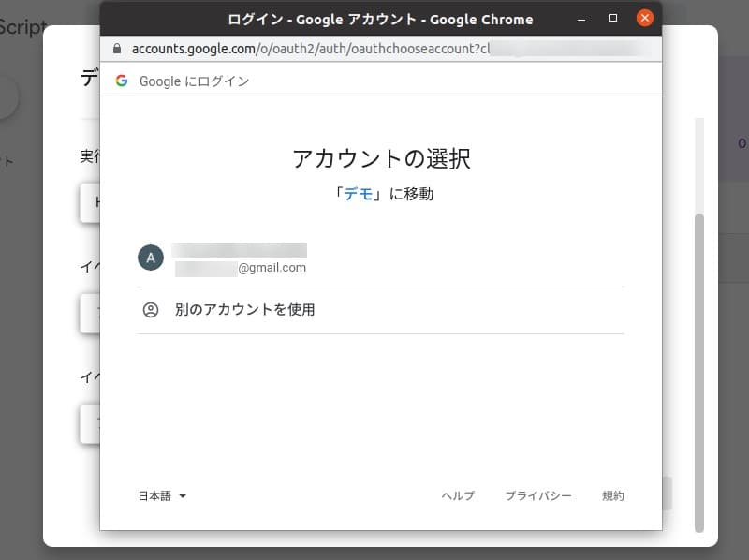
Task: Minimize the Google login Chrome window
Action: (581, 19)
